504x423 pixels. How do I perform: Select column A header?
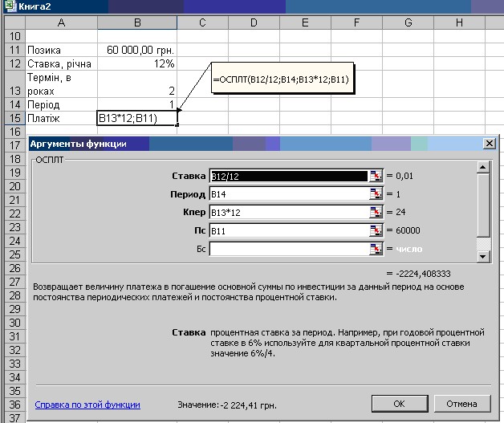point(61,22)
